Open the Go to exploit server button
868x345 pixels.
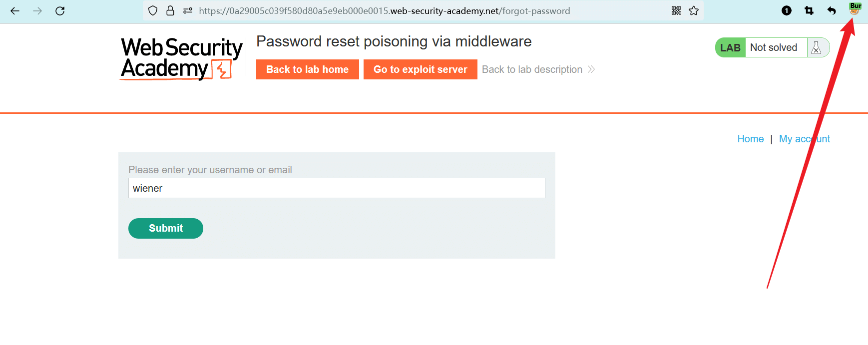pos(420,69)
